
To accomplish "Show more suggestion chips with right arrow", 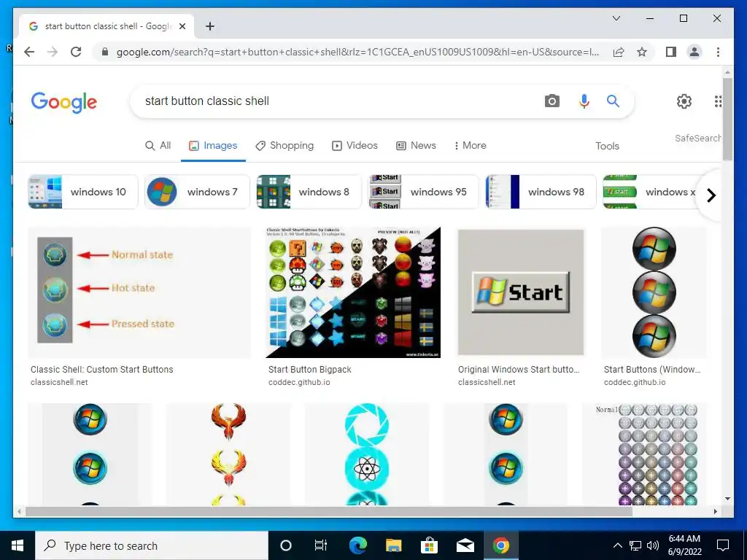I will (711, 195).
